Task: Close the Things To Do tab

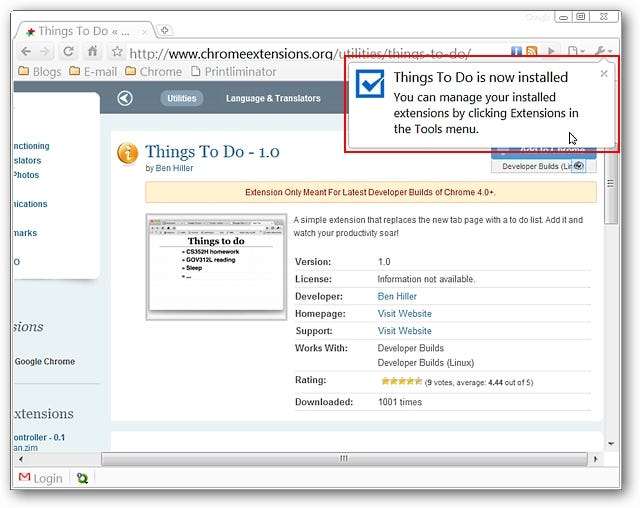Action: [x=144, y=31]
